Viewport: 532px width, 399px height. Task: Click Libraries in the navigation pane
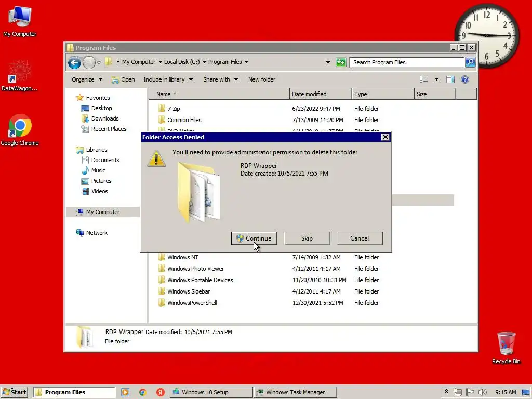coord(96,150)
